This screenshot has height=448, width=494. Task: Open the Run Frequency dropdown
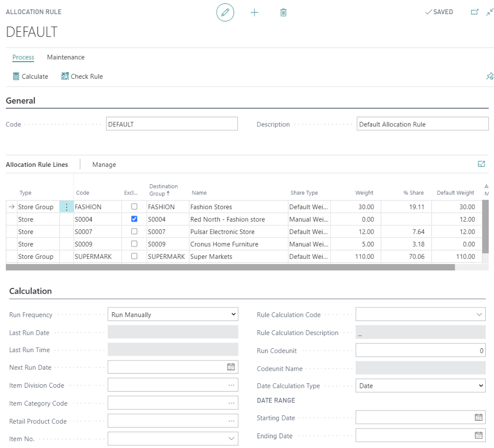click(172, 315)
